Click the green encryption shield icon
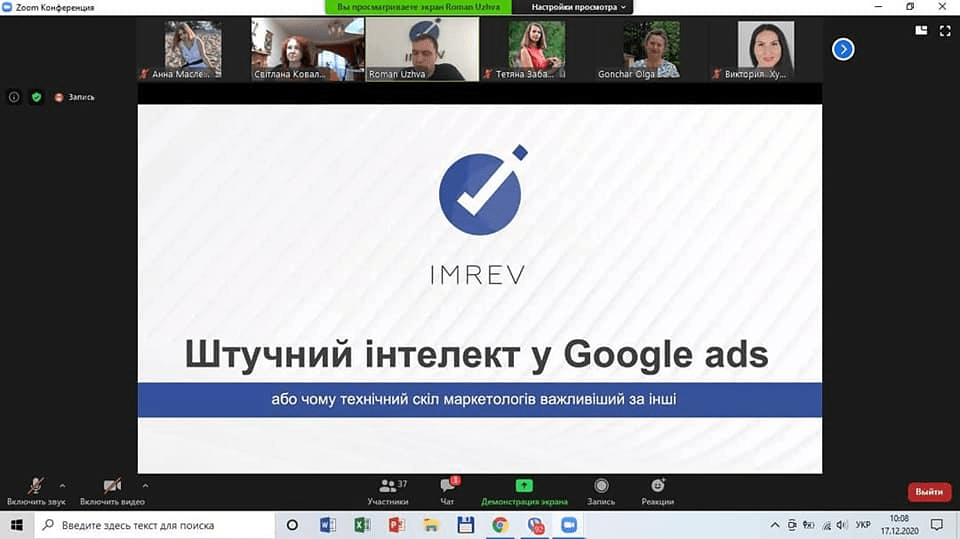This screenshot has height=539, width=960. pyautogui.click(x=37, y=97)
